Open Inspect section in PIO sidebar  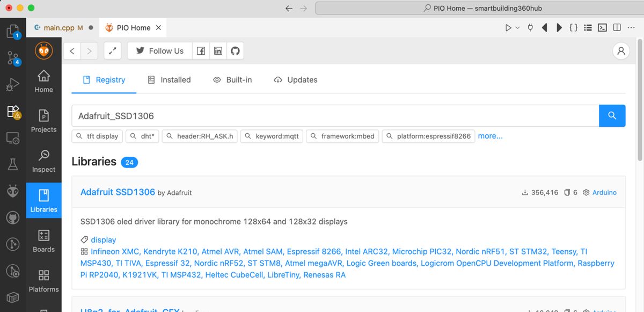click(x=44, y=161)
